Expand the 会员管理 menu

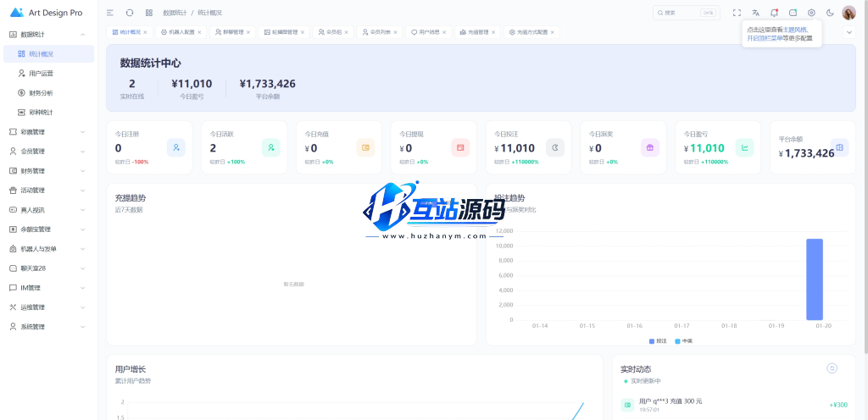[x=48, y=151]
